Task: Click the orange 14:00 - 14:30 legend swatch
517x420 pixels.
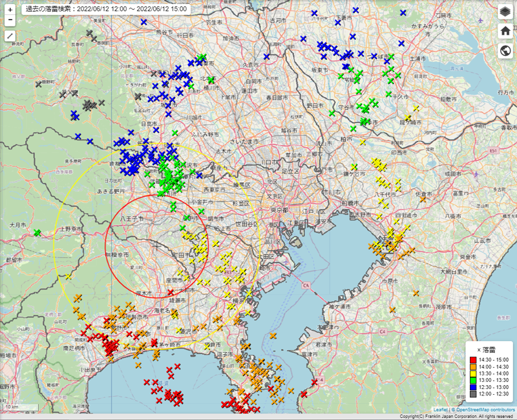Action: click(474, 367)
